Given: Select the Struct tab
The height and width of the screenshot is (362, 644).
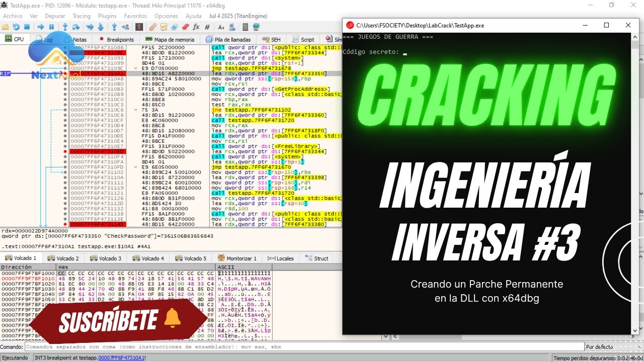Looking at the screenshot, I should (317, 258).
